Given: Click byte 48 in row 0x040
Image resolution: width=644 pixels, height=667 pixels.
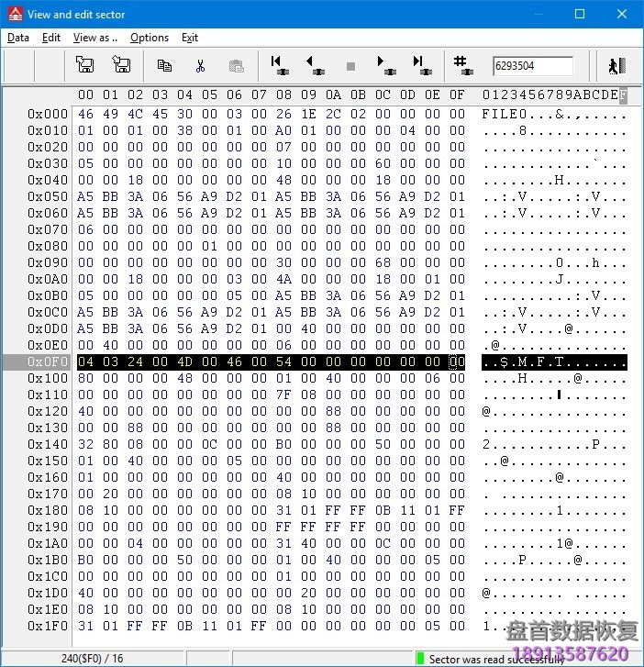Looking at the screenshot, I should pos(283,180).
